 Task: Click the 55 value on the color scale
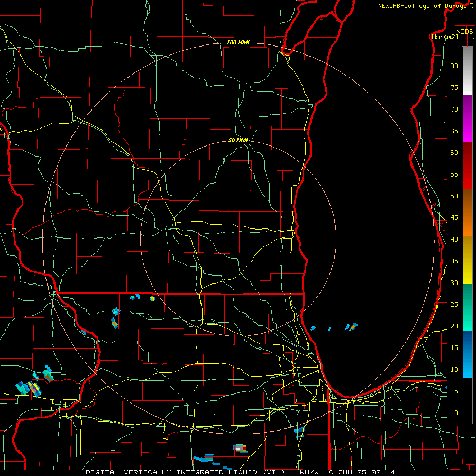(454, 174)
